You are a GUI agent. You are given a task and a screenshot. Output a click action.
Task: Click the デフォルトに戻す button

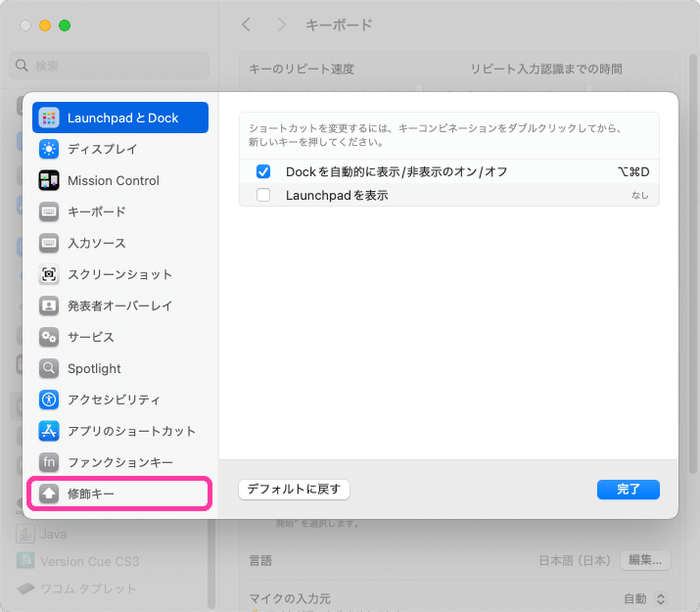[x=294, y=489]
